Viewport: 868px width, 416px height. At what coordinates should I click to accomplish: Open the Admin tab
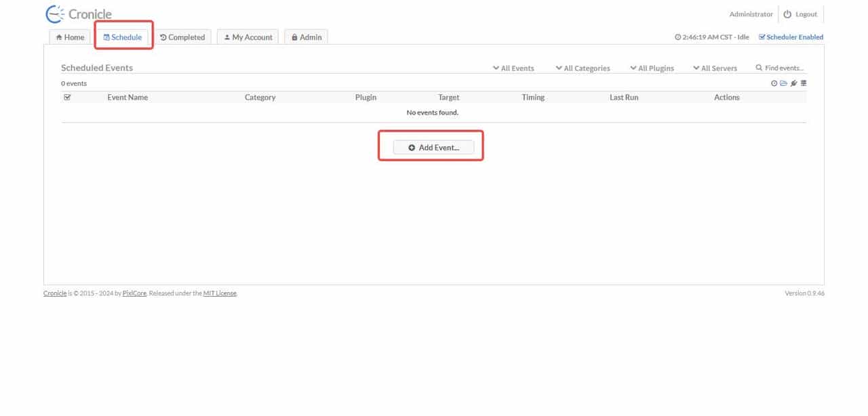[307, 37]
